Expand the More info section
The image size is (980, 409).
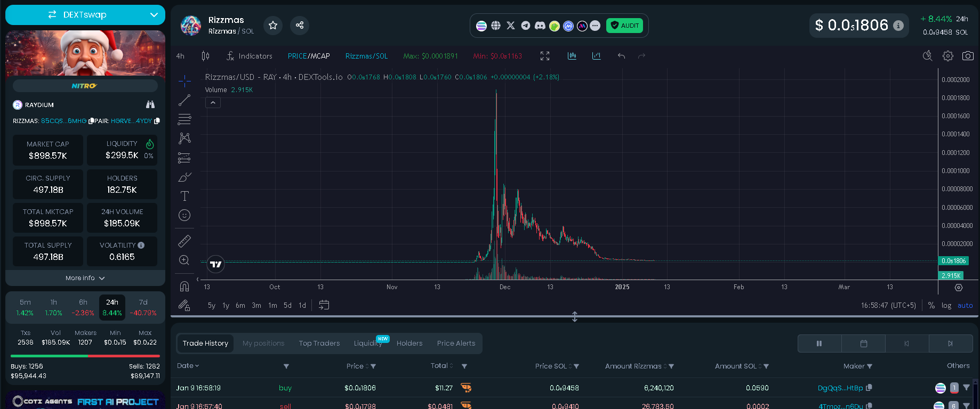tap(85, 278)
